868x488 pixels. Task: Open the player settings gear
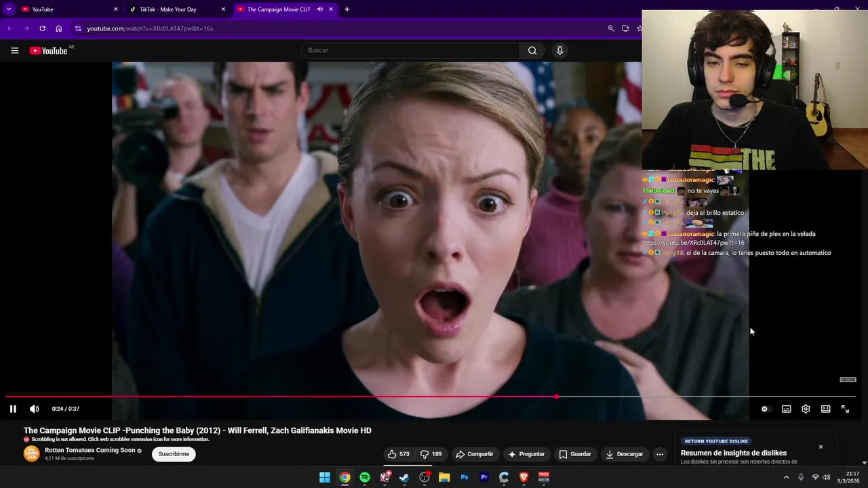(806, 409)
